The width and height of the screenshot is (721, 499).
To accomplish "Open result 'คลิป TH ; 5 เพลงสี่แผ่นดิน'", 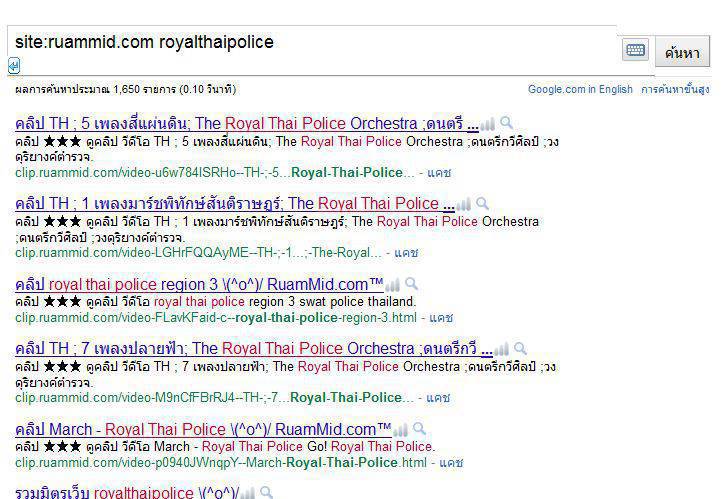I will [247, 123].
